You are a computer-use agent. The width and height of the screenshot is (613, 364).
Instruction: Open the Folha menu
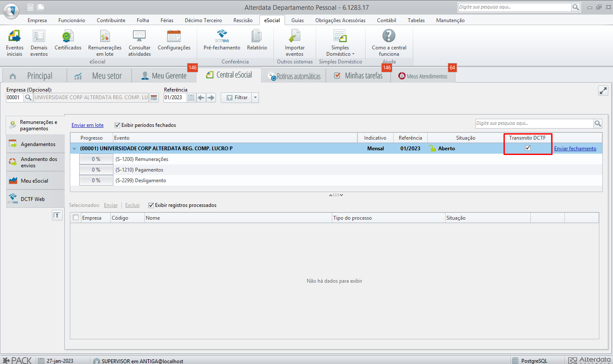tap(143, 20)
